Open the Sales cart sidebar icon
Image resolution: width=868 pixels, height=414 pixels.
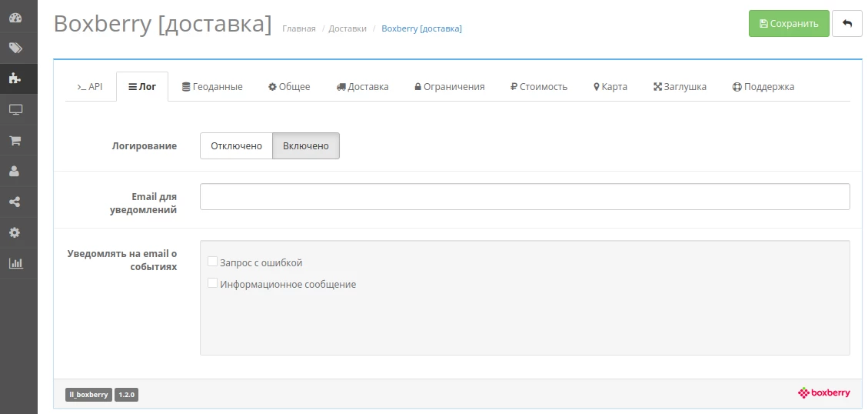(x=15, y=140)
